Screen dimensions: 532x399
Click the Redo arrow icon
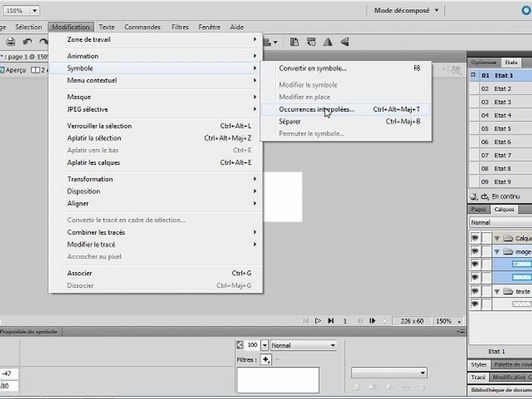(43, 42)
